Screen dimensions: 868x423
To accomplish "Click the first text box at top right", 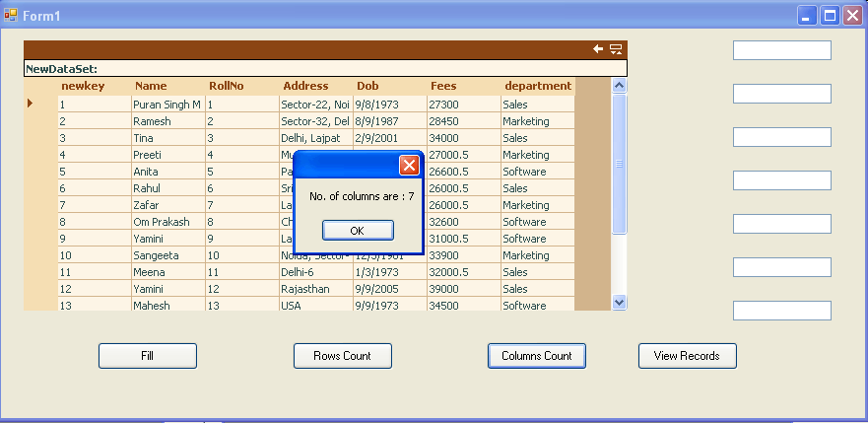I will 782,50.
